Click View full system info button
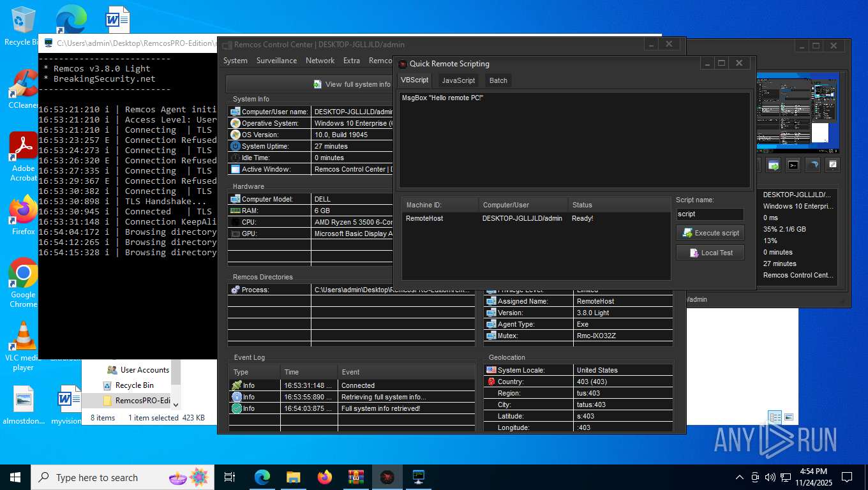Image resolution: width=868 pixels, height=490 pixels. pyautogui.click(x=310, y=84)
